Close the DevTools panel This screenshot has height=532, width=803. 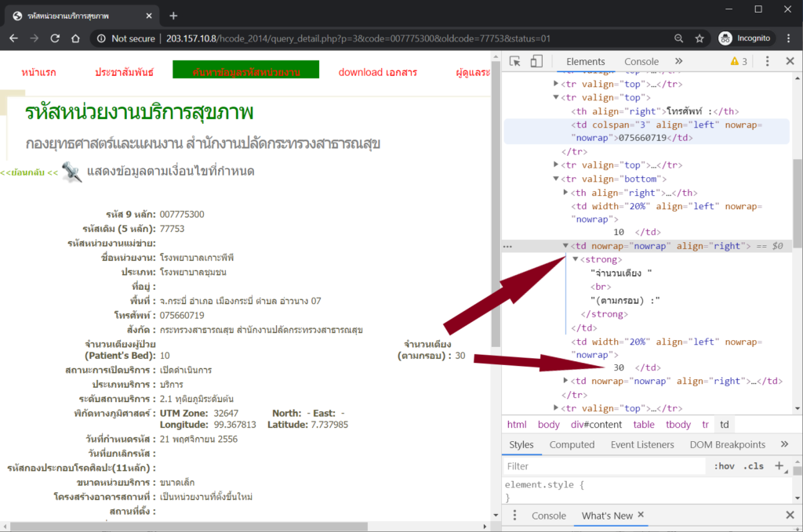790,61
